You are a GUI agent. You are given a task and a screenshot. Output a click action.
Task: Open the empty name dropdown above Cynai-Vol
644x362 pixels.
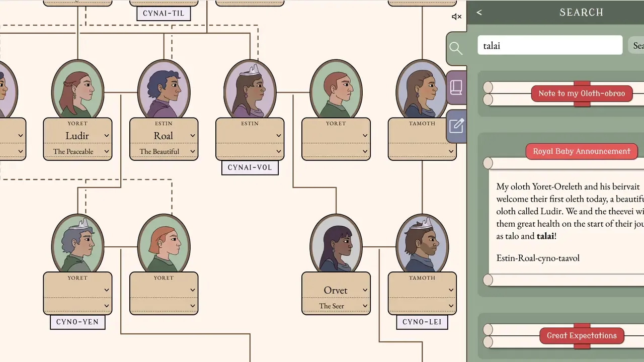click(x=250, y=136)
